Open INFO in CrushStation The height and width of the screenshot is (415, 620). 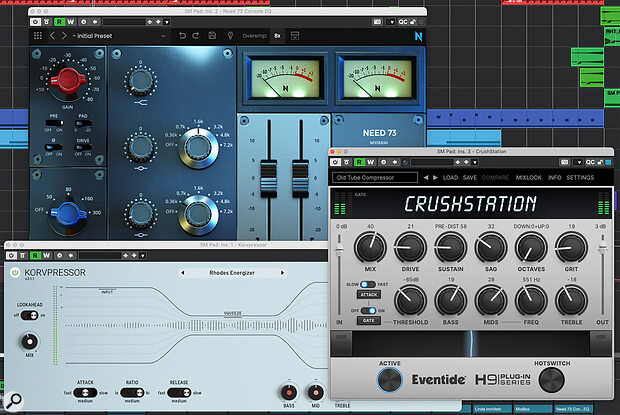click(554, 177)
